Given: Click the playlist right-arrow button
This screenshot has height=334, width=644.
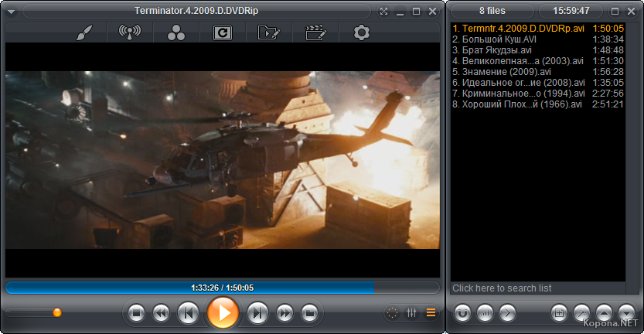Looking at the screenshot, I should (x=508, y=313).
